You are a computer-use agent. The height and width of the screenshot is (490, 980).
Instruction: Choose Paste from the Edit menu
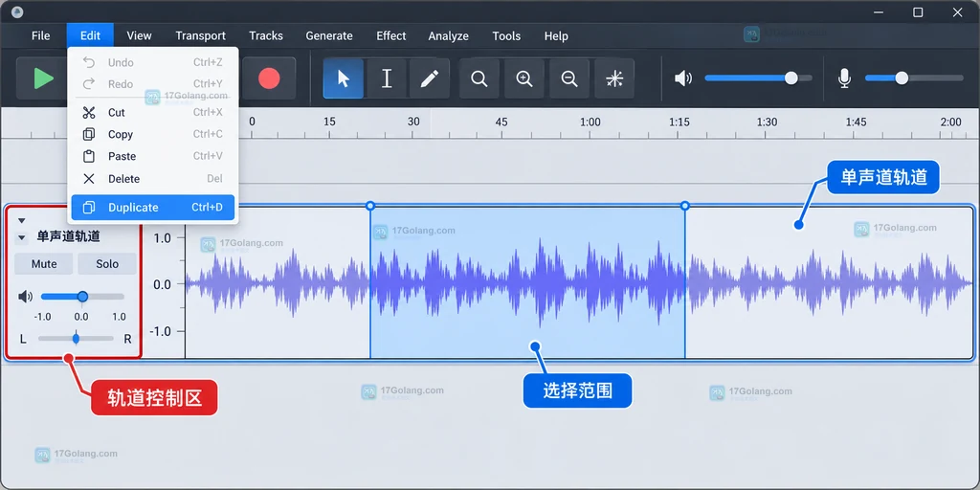click(x=153, y=156)
